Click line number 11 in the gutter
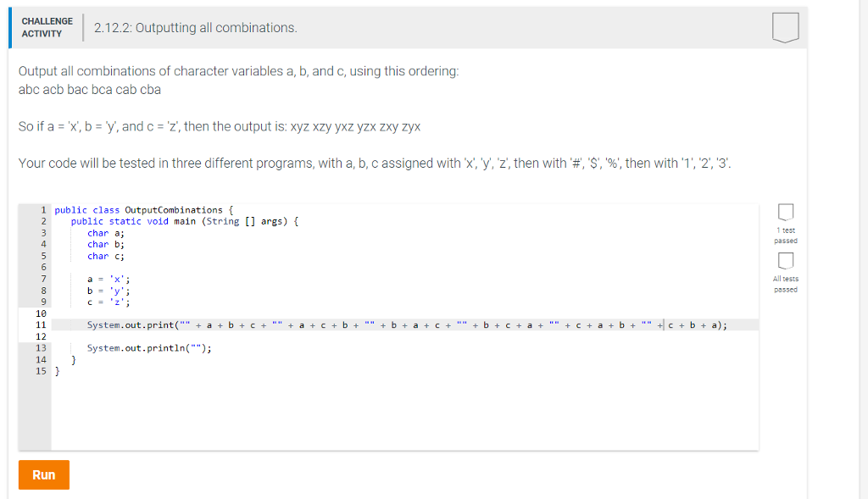 tap(42, 324)
